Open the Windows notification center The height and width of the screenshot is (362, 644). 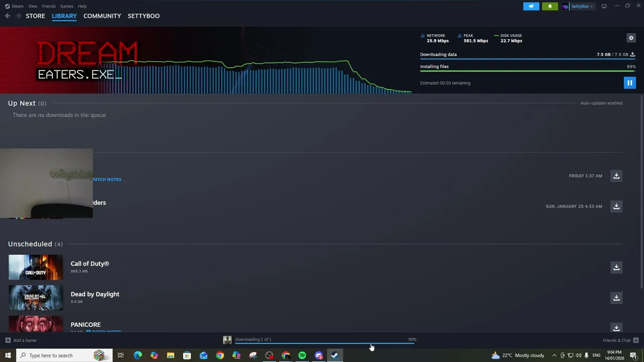[633, 355]
